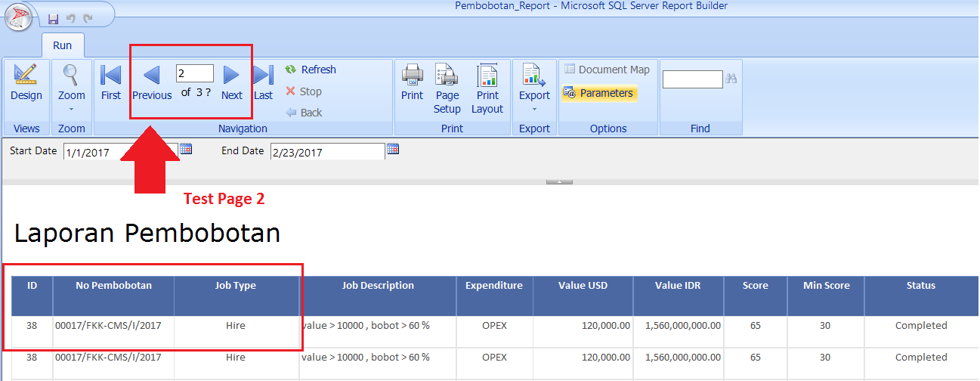Screen dimensions: 980x381
Task: Go to First page
Action: [x=111, y=82]
